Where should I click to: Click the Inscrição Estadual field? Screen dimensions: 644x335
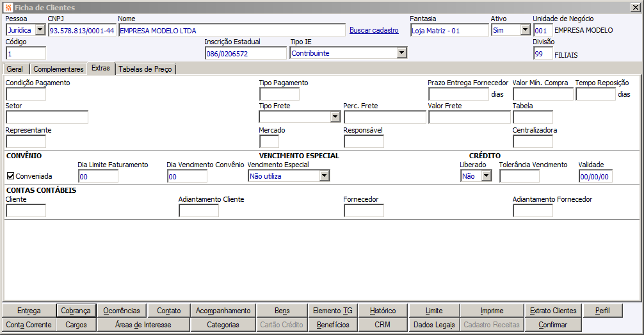pyautogui.click(x=246, y=53)
